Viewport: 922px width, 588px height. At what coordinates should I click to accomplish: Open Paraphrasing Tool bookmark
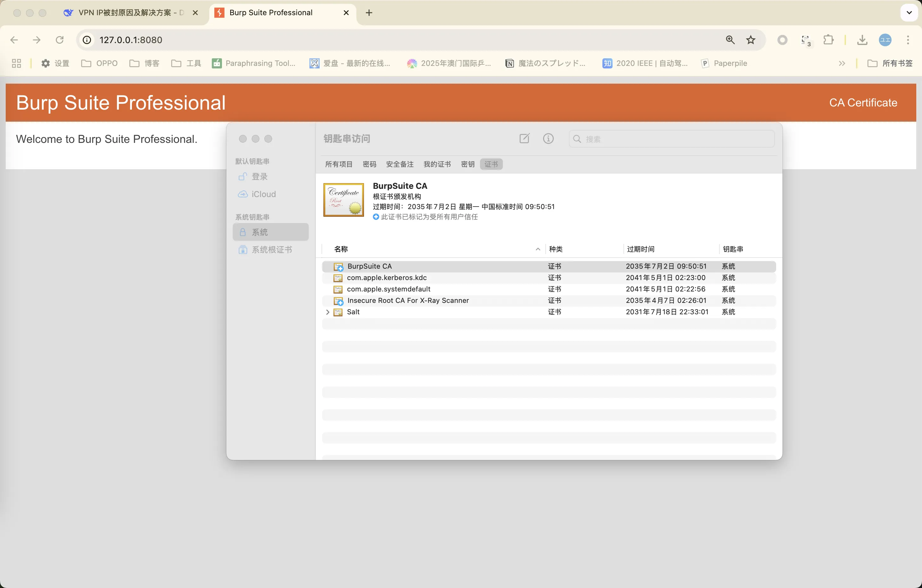[x=254, y=63]
